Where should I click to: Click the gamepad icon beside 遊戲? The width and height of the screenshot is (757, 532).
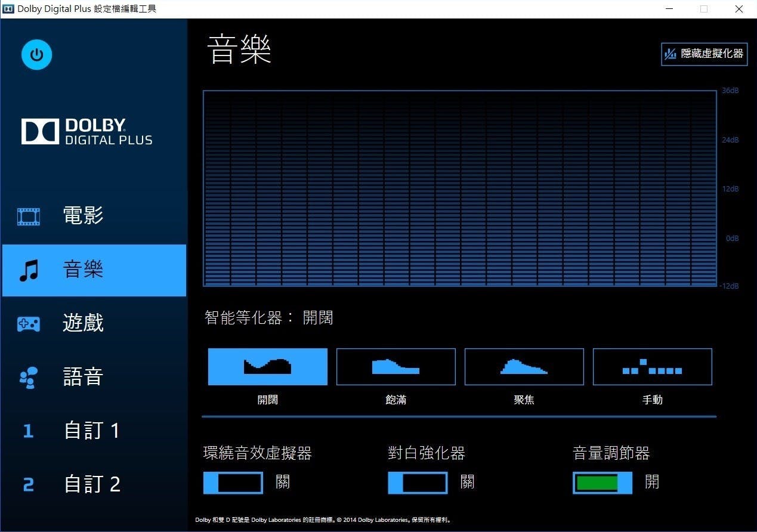click(28, 324)
